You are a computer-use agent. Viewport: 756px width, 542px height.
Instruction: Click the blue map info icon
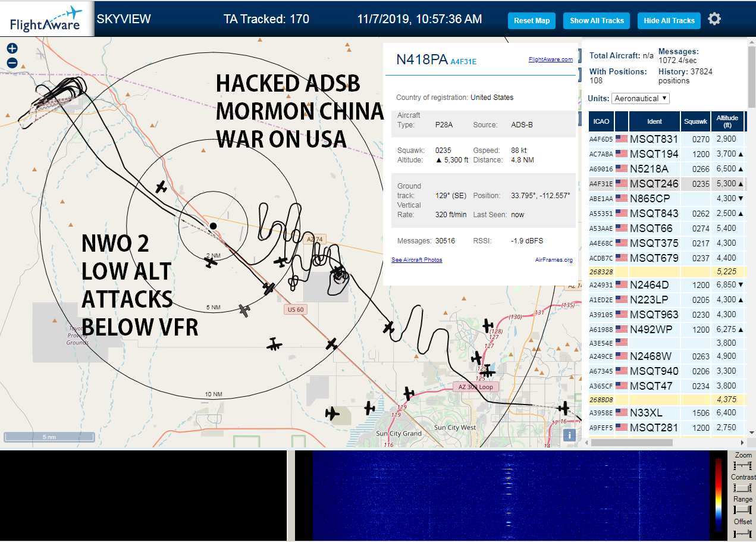(x=570, y=435)
